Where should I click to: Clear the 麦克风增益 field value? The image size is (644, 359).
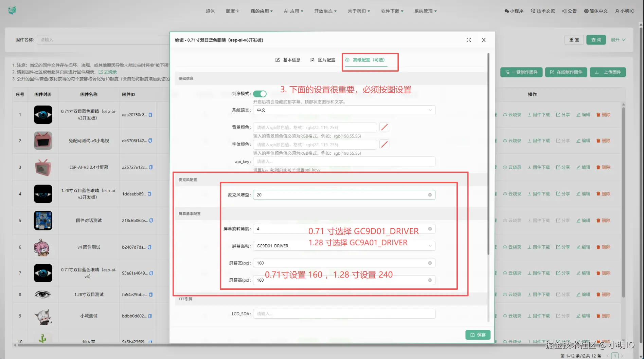pyautogui.click(x=430, y=195)
